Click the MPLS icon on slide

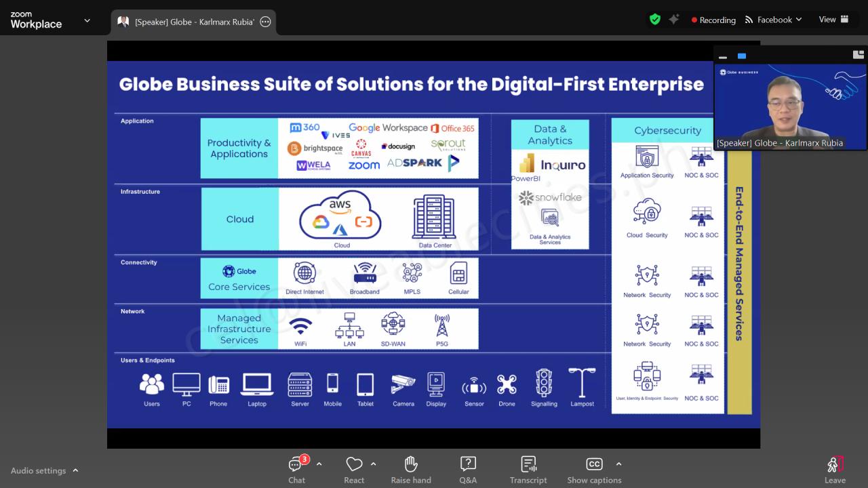[x=412, y=272]
